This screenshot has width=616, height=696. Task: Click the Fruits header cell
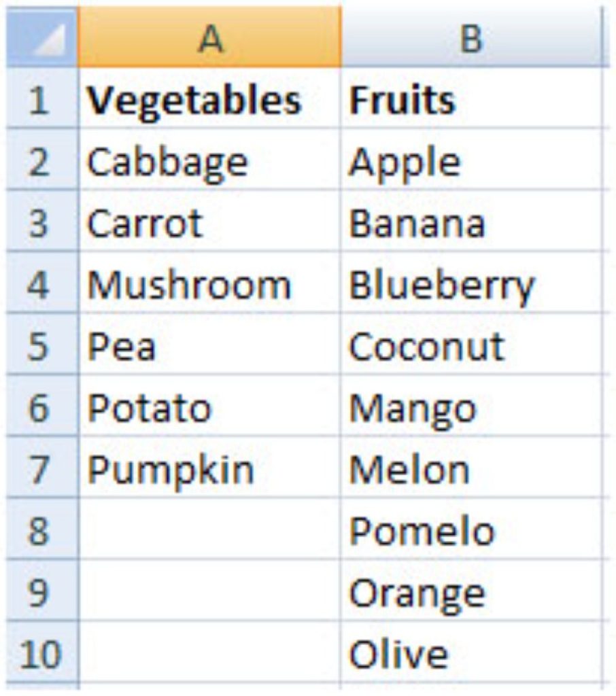pos(472,98)
